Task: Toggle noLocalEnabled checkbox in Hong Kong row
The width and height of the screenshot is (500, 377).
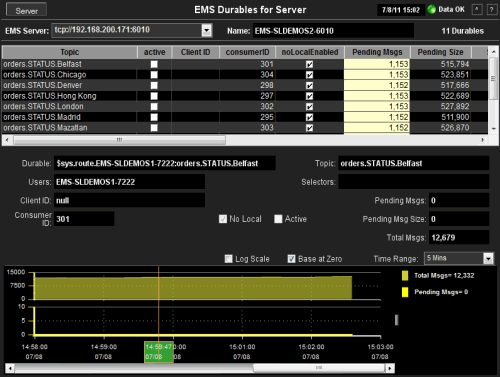Action: coord(310,96)
